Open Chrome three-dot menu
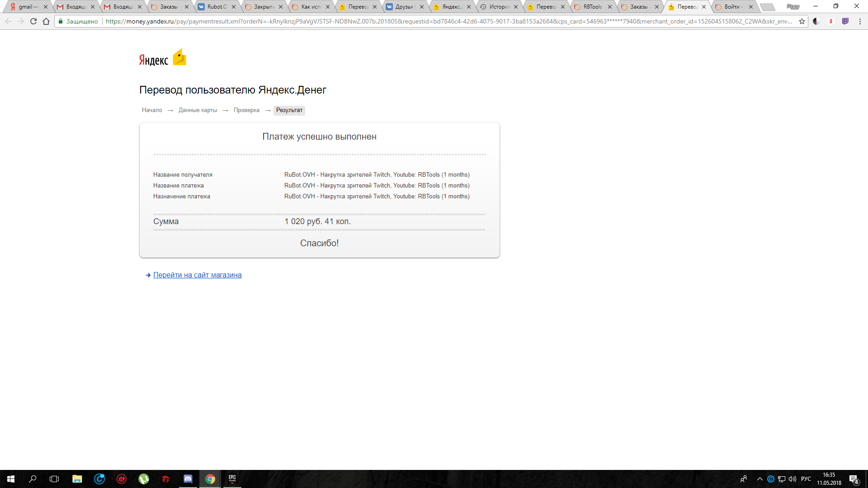868x488 pixels. (860, 21)
